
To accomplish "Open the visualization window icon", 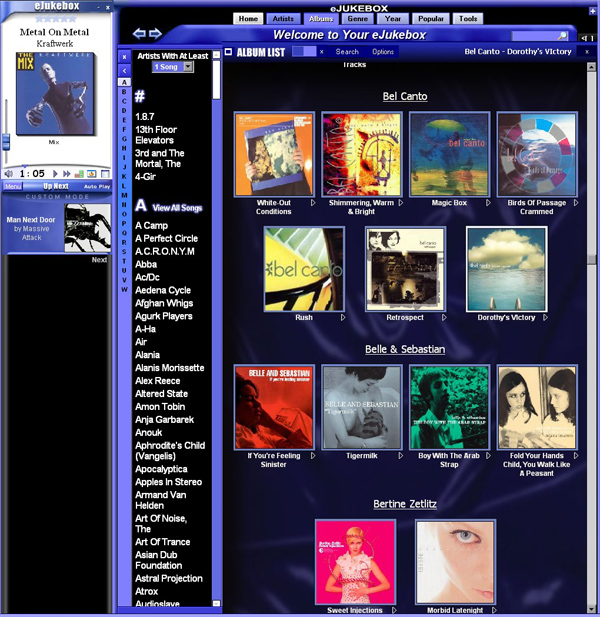I will 92,174.
